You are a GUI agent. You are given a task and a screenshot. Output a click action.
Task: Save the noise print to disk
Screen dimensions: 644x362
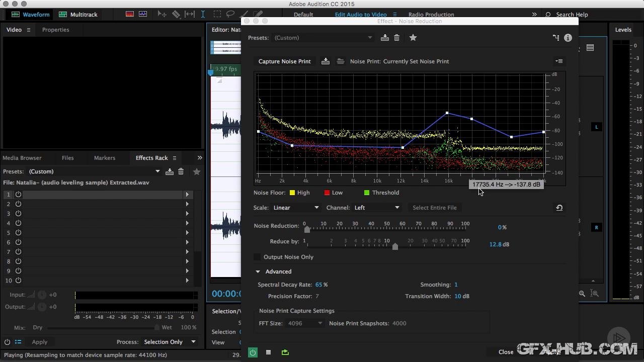pos(326,61)
